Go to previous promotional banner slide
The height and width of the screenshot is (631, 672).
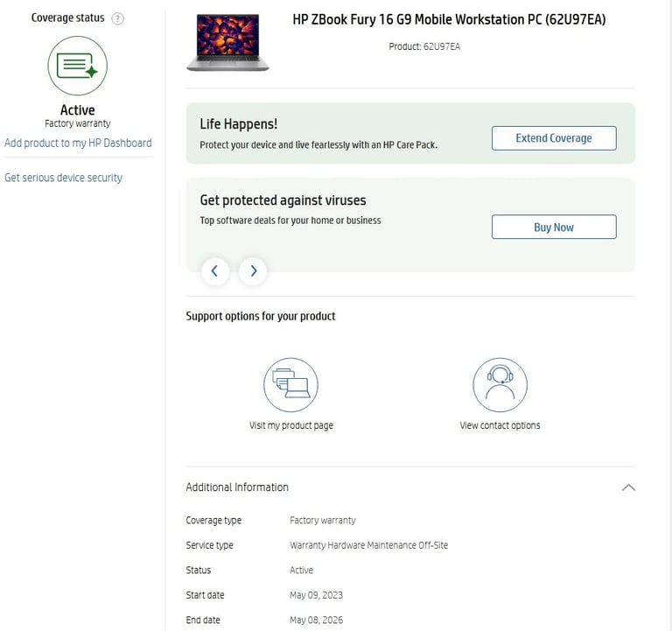(x=215, y=271)
